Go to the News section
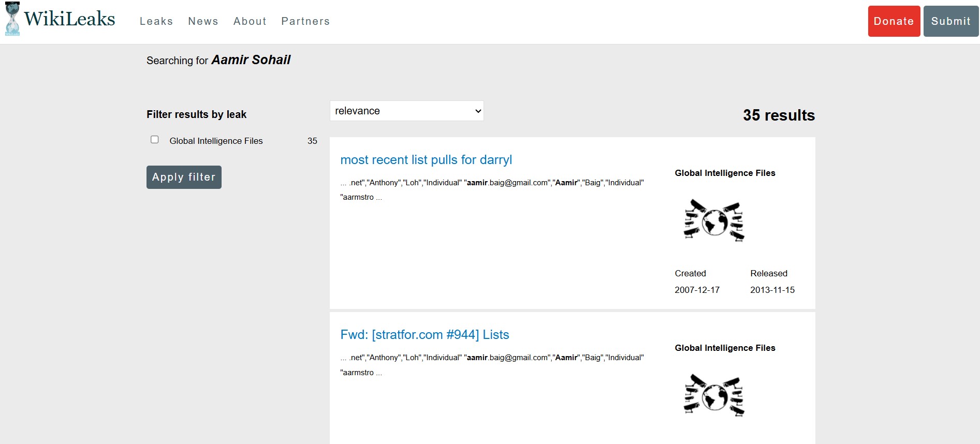 point(203,21)
